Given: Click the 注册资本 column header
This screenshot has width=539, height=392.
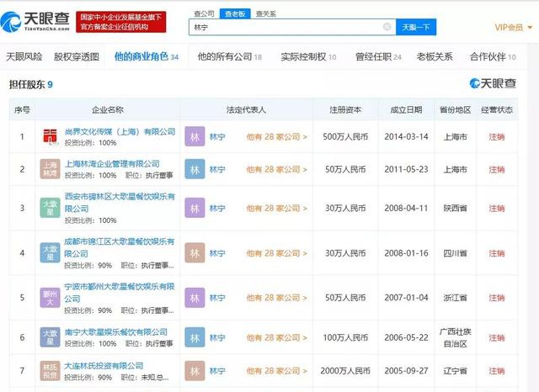Looking at the screenshot, I should coord(345,110).
